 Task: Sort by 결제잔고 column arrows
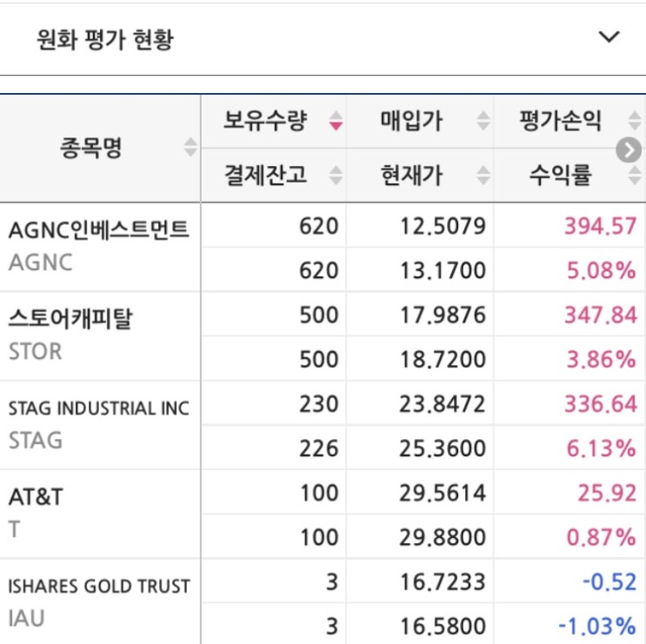(336, 176)
